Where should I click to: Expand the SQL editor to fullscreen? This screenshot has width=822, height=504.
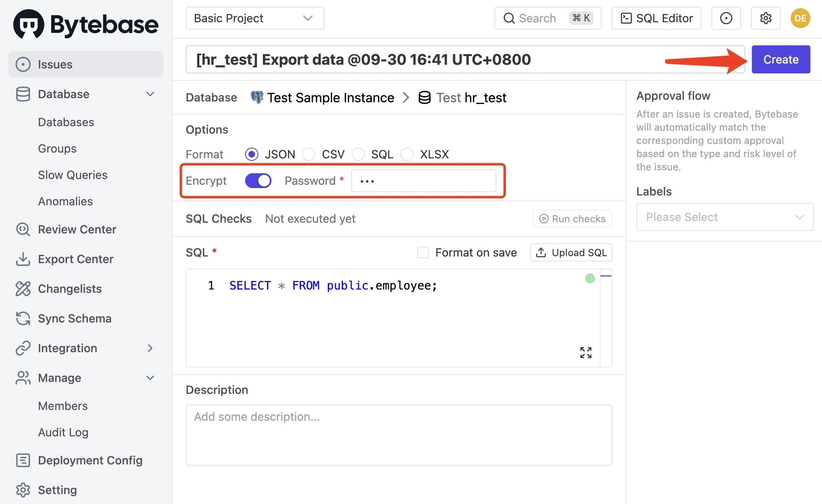click(585, 352)
